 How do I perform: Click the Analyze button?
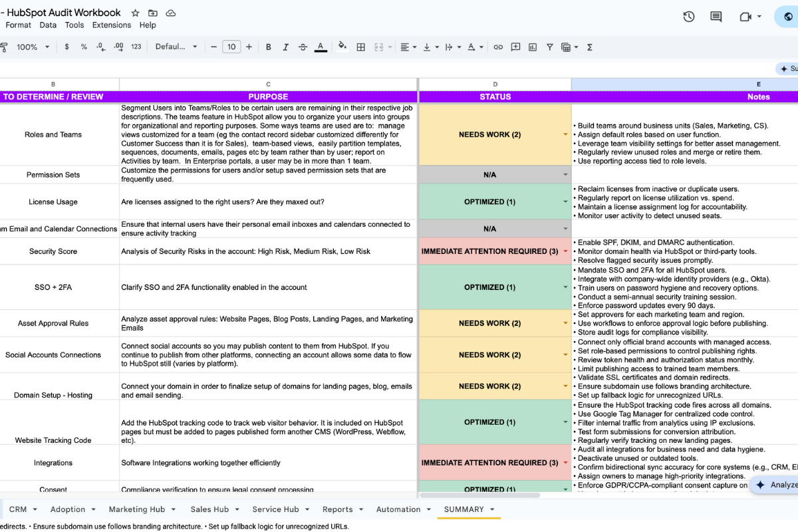point(775,485)
